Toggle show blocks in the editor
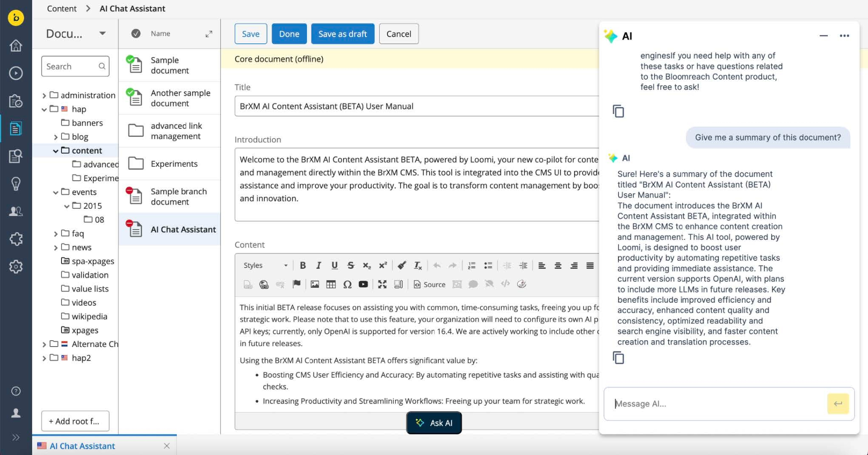 coord(398,284)
